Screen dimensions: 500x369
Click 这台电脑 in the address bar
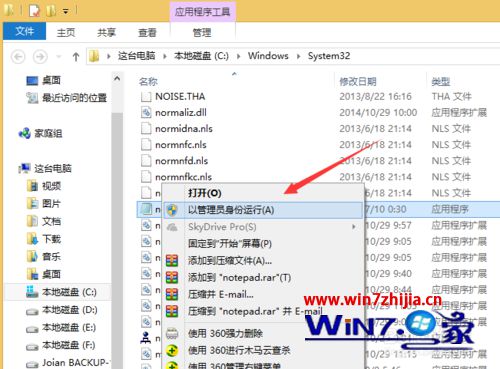pos(137,56)
